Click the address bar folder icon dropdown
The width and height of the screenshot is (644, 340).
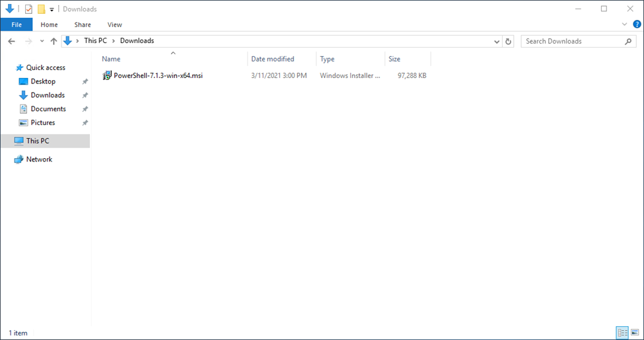[68, 41]
